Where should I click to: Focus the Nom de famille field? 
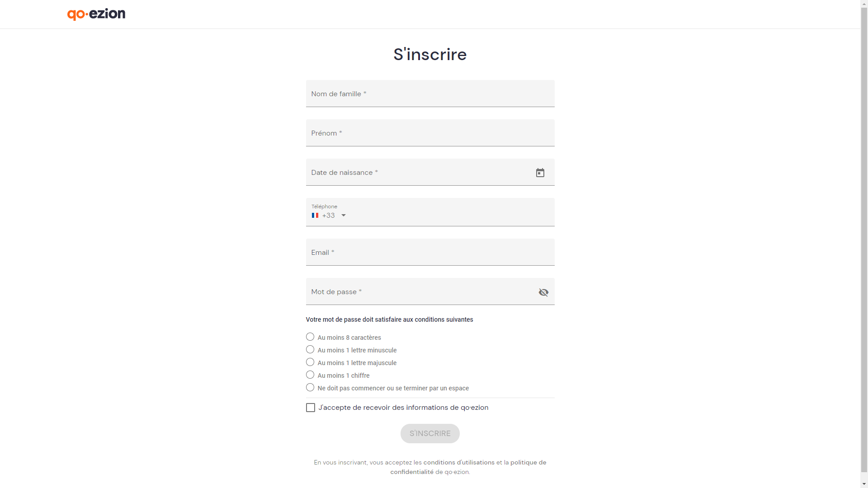click(430, 94)
